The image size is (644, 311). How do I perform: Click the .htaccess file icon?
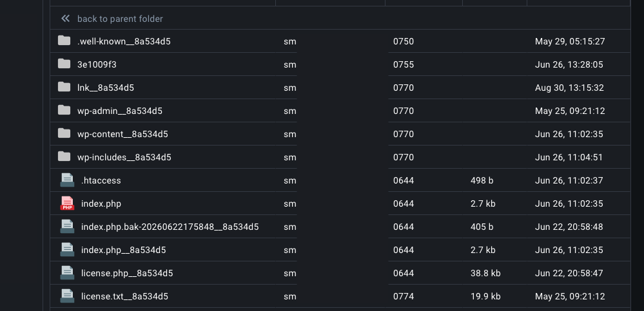tap(67, 180)
